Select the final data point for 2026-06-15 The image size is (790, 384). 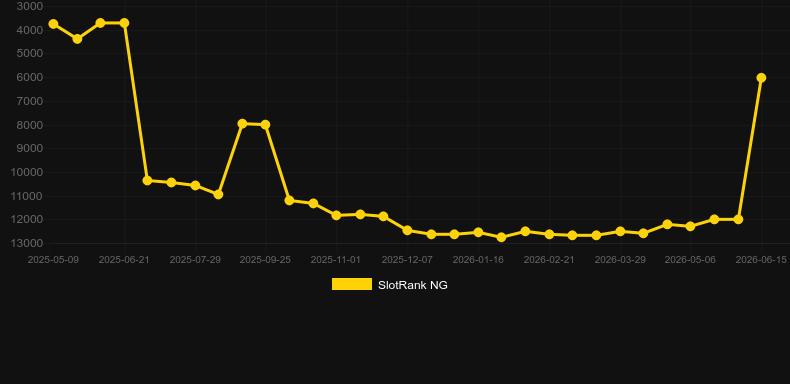click(761, 78)
